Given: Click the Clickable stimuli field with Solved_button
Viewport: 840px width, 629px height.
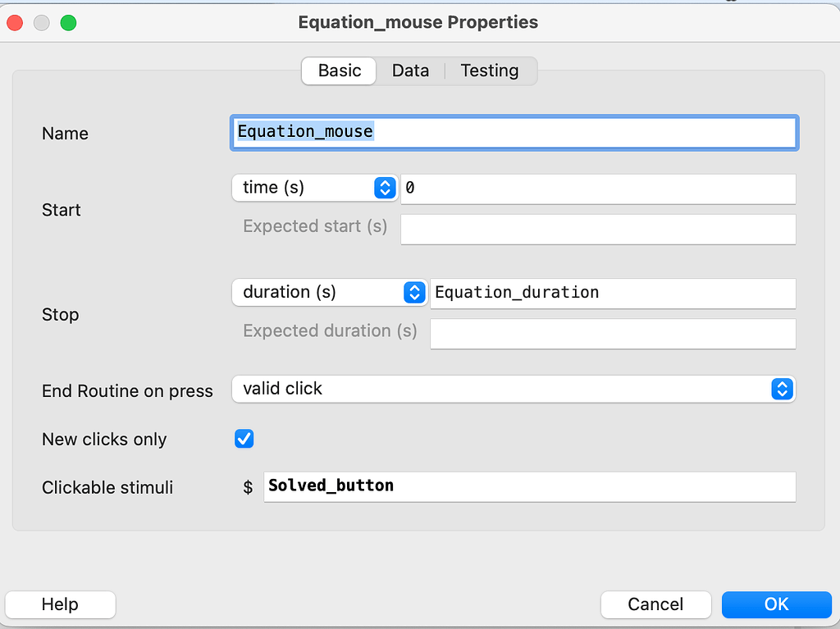Looking at the screenshot, I should click(x=530, y=486).
